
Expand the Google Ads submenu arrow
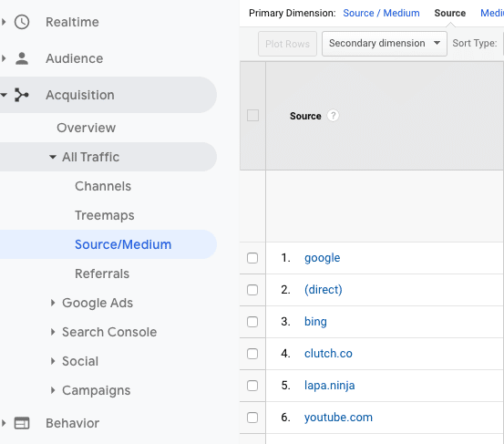tap(53, 303)
